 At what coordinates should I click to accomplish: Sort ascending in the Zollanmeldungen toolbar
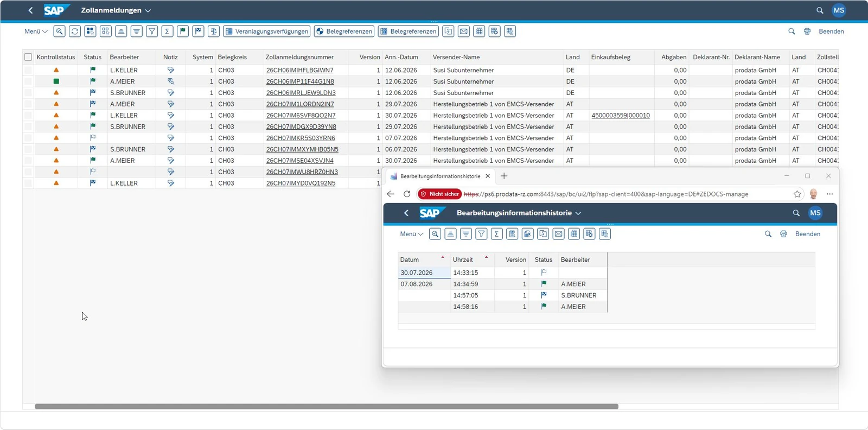pyautogui.click(x=121, y=31)
